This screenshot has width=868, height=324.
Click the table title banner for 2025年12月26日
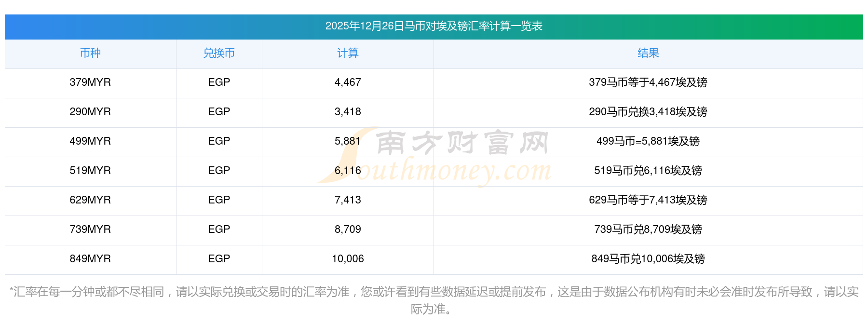pyautogui.click(x=434, y=26)
